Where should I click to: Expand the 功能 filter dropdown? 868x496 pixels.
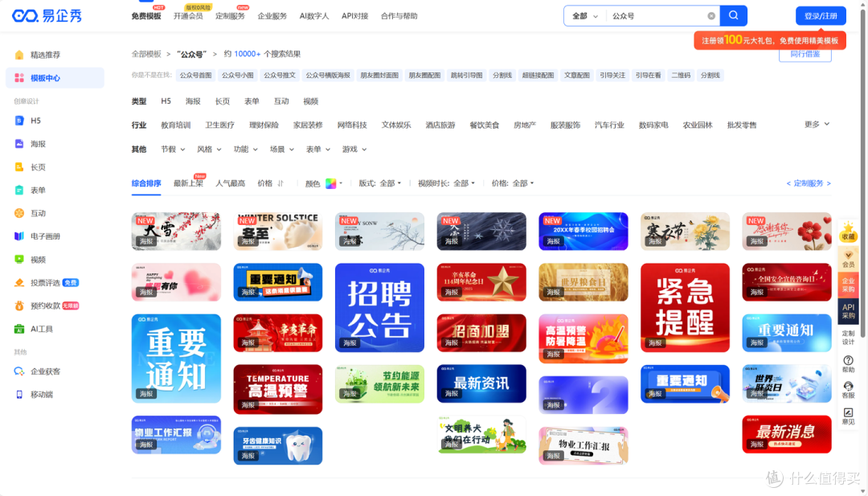[x=245, y=150]
